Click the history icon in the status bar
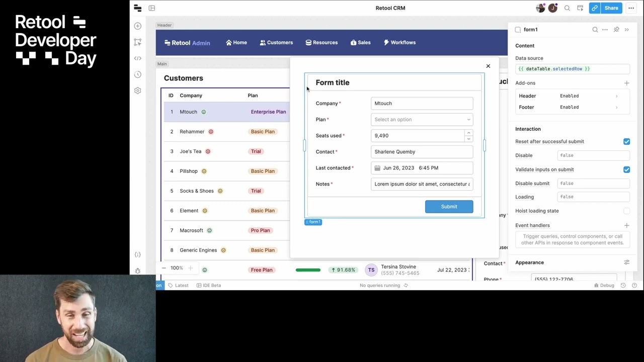The image size is (644, 362). 623,285
